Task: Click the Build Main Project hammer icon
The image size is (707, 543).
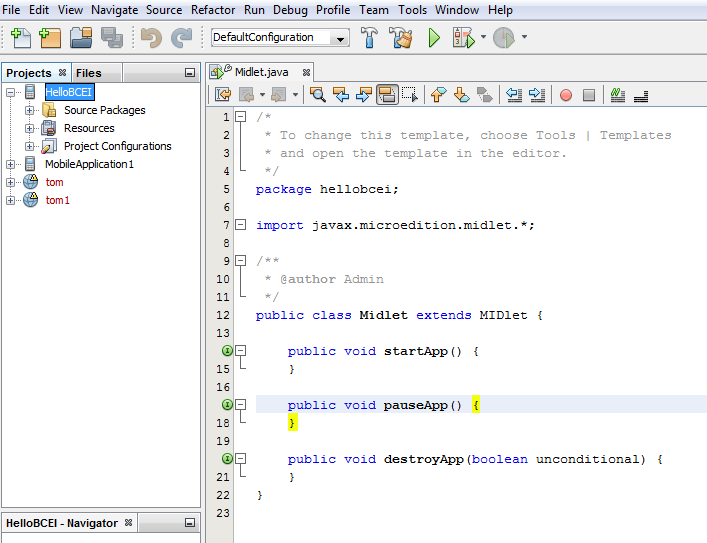Action: 369,38
